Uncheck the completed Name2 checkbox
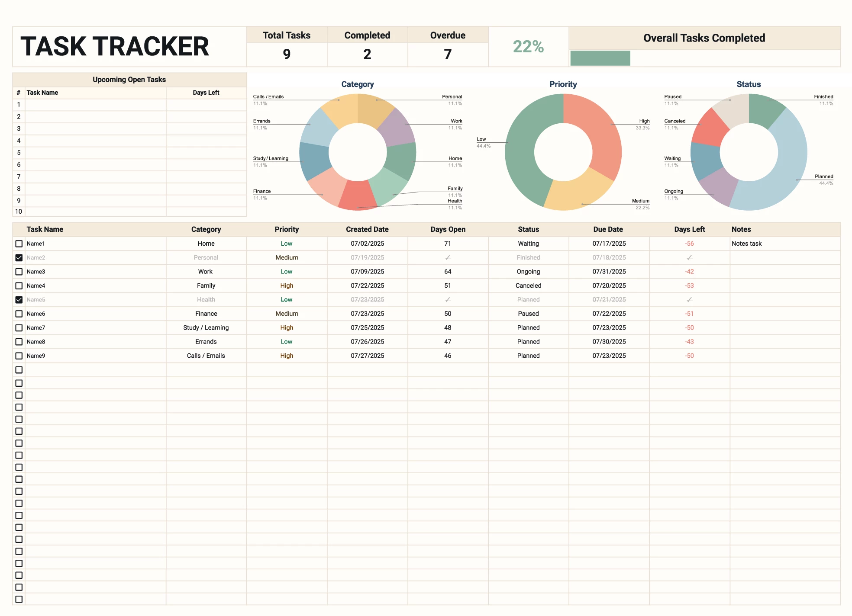852x616 pixels. click(x=19, y=258)
